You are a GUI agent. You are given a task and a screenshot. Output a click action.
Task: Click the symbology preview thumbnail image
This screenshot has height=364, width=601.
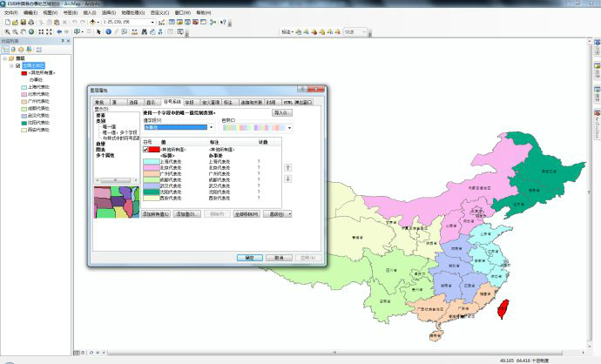pyautogui.click(x=117, y=202)
